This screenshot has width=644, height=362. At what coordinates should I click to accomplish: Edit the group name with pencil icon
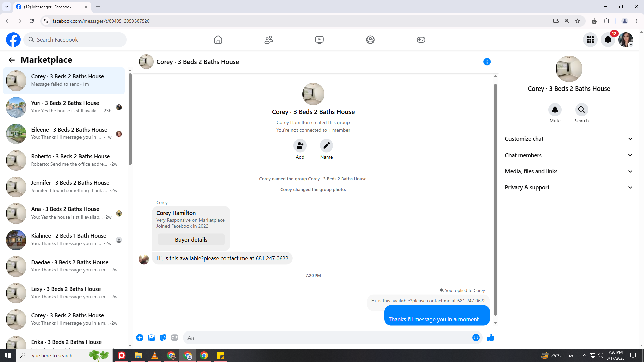(326, 146)
